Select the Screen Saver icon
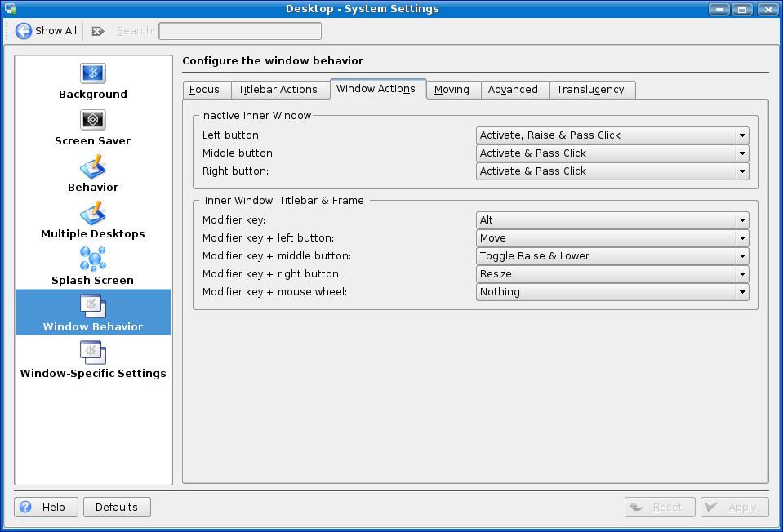 [x=92, y=120]
